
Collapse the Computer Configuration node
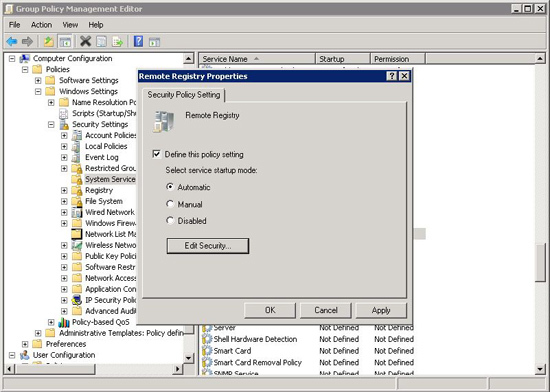[x=12, y=59]
